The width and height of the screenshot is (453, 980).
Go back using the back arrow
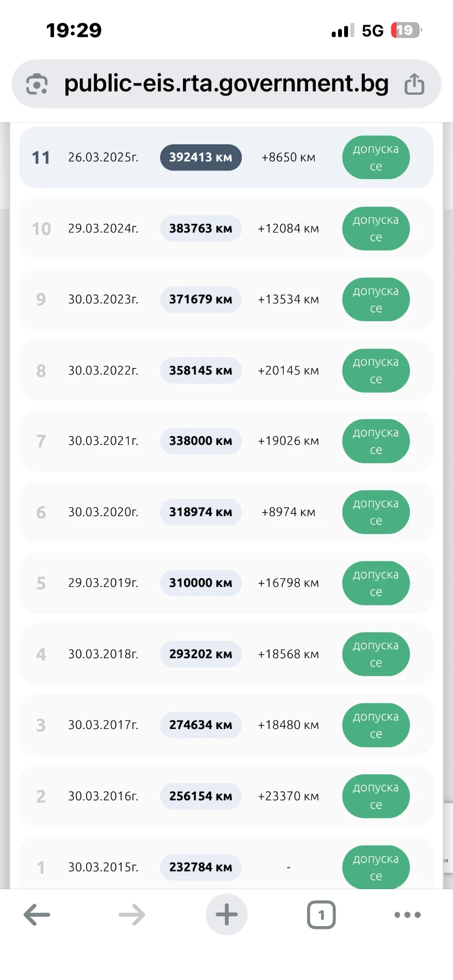[37, 915]
